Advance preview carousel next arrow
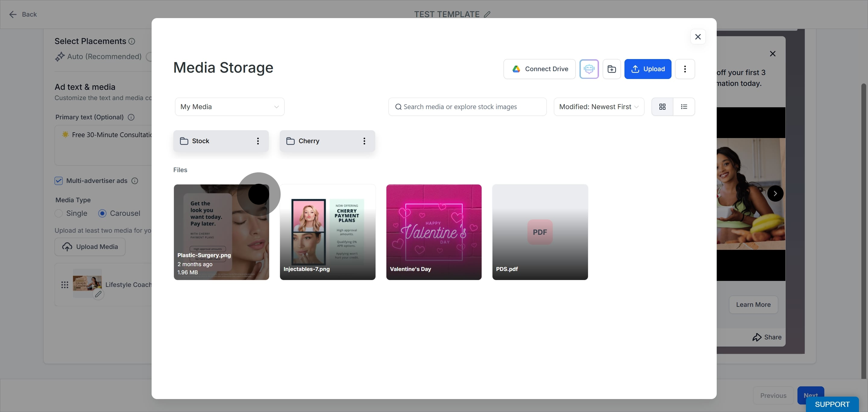The image size is (868, 412). (775, 193)
